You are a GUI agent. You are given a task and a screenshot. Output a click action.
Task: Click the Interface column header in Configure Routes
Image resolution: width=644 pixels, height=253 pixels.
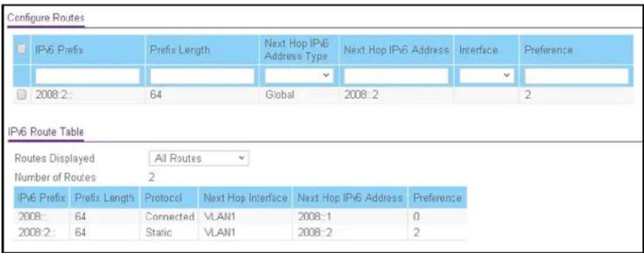479,50
